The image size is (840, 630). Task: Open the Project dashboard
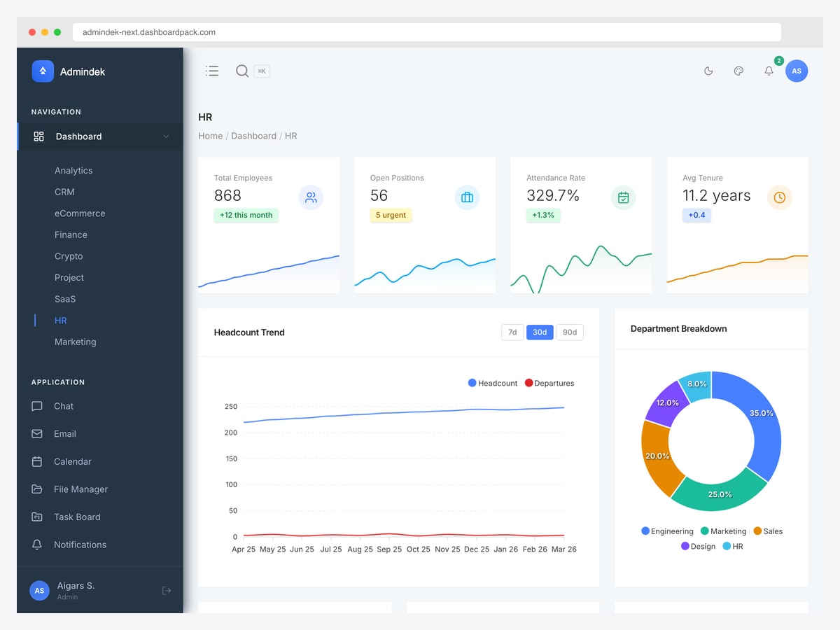coord(69,278)
